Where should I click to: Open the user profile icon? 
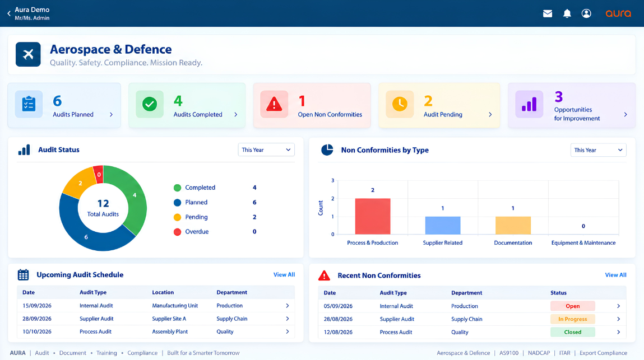point(586,13)
